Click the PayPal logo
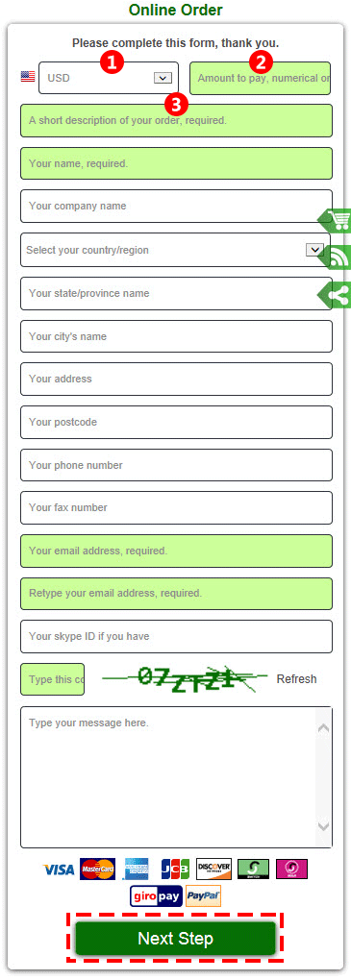This screenshot has height=980, width=351. point(203,895)
